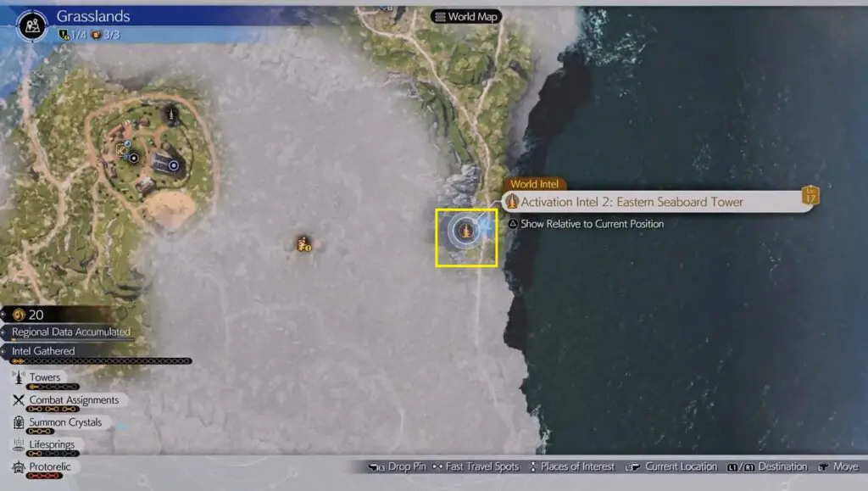
Task: Click the crossed swords Combat Assignments icon
Action: point(19,399)
